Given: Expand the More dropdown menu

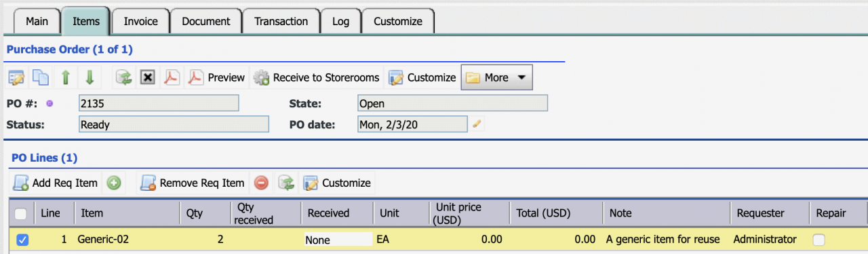Looking at the screenshot, I should click(496, 77).
